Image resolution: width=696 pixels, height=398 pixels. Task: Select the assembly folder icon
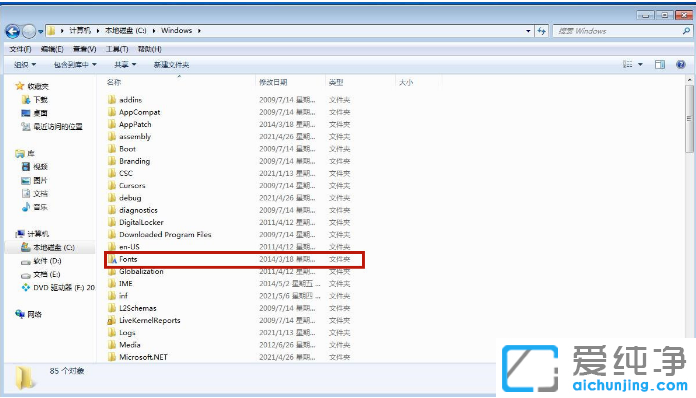(x=112, y=136)
